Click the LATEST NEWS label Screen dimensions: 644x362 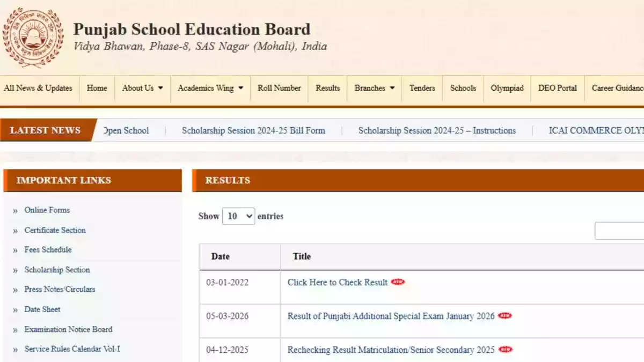(x=46, y=130)
